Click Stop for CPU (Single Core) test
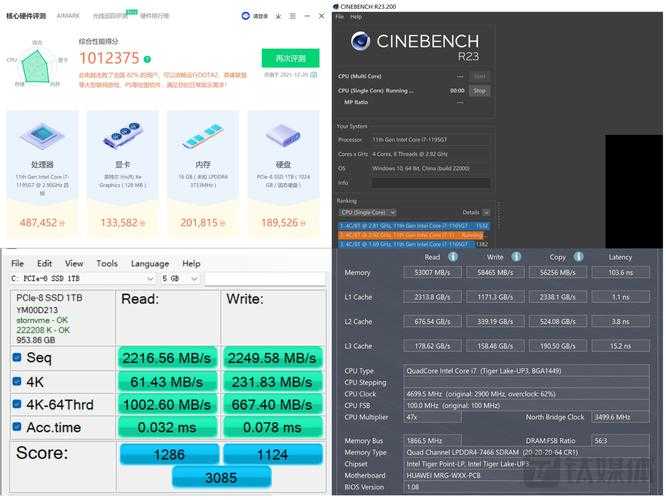Image resolution: width=666 pixels, height=500 pixels. [480, 91]
